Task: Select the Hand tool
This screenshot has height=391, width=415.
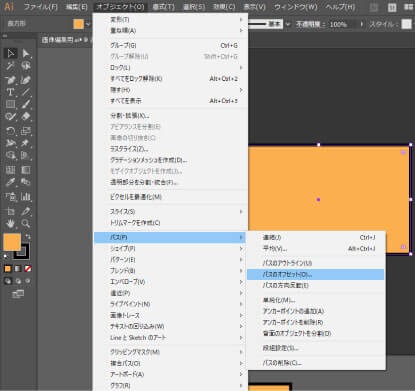Action: click(11, 223)
